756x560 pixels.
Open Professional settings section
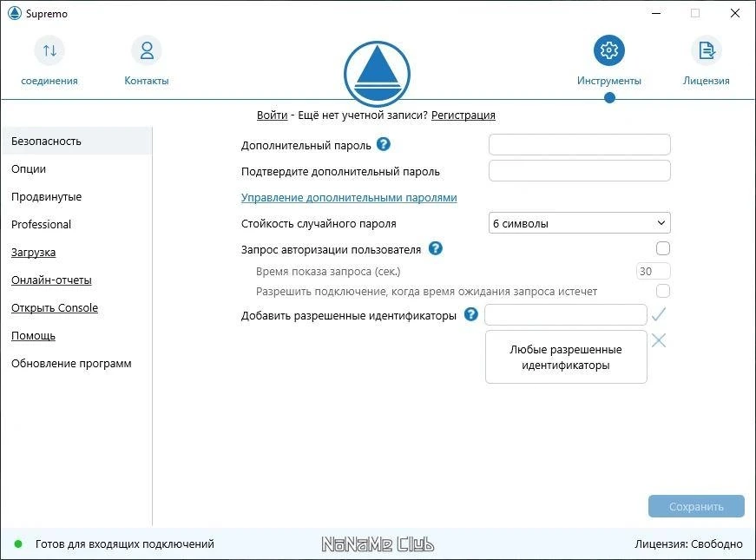[41, 224]
